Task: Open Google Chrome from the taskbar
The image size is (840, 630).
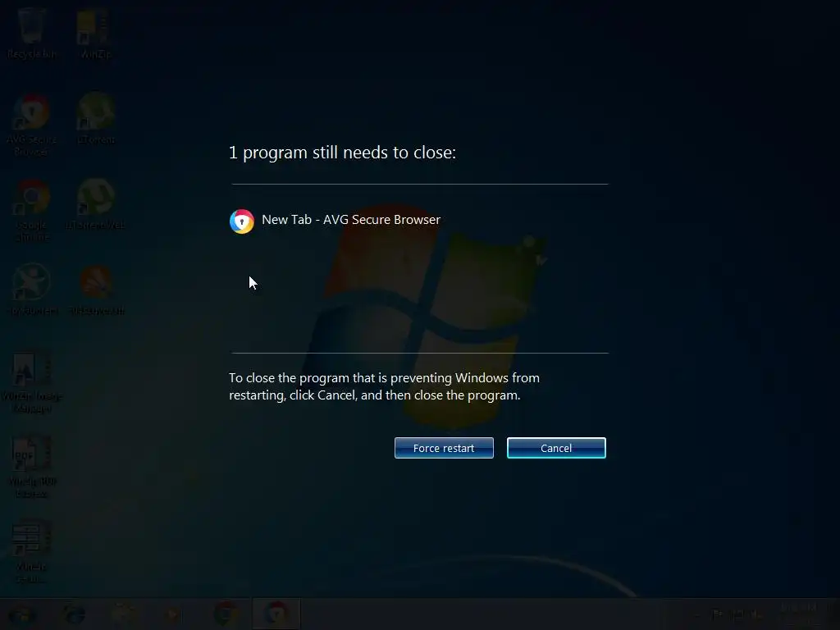Action: pyautogui.click(x=226, y=614)
